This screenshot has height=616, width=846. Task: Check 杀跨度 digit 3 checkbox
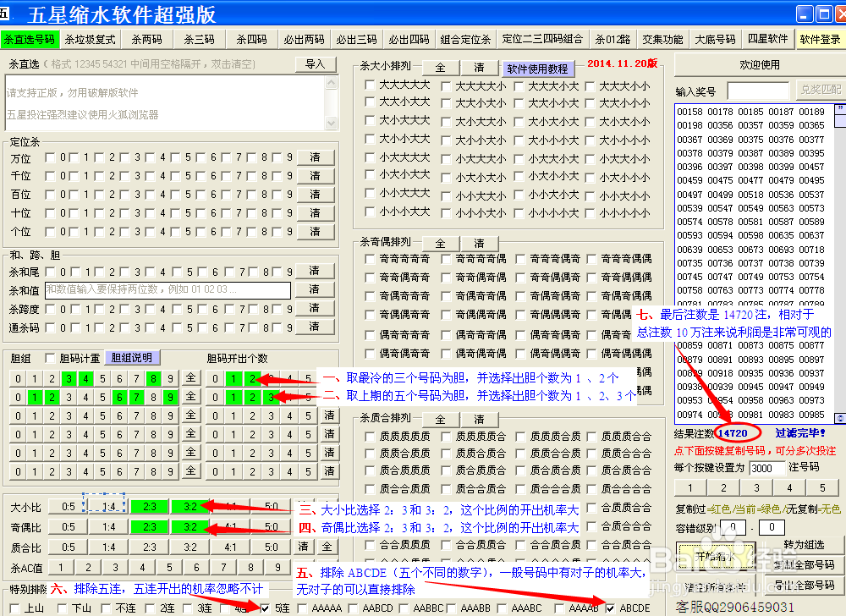124,309
